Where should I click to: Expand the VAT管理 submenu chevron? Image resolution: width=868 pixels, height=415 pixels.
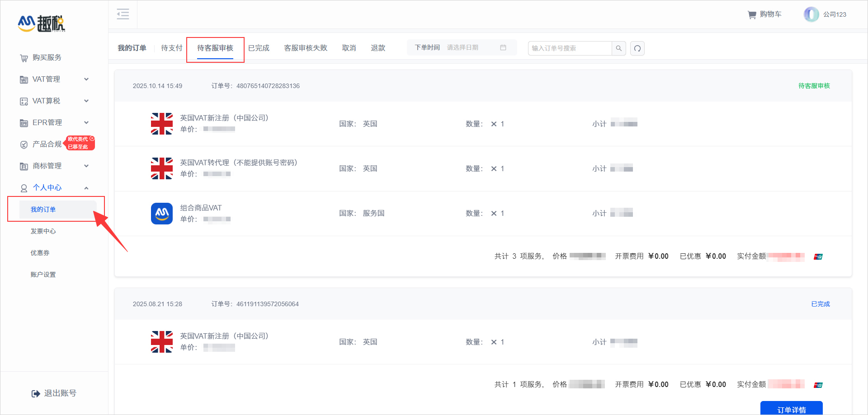pos(86,79)
